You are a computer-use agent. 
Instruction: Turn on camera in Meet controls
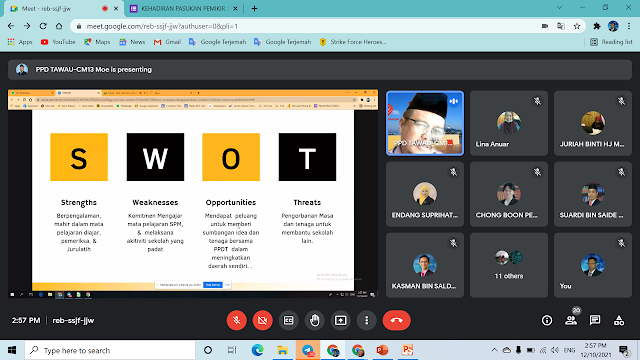click(x=262, y=320)
